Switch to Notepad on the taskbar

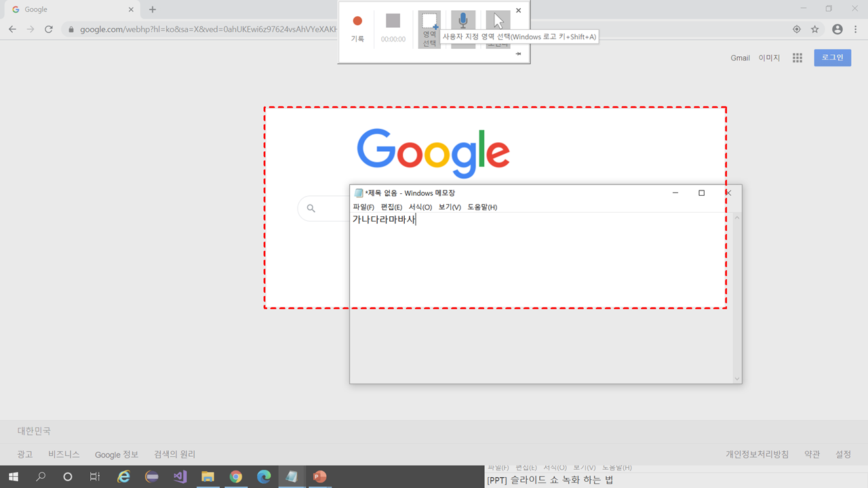point(292,476)
